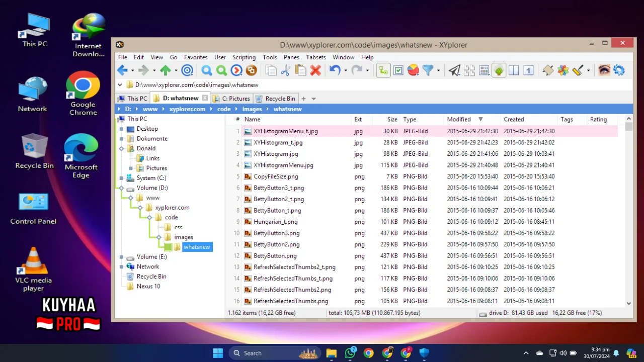Viewport: 644px width, 362px height.
Task: Open Forward arrow history dropdown
Action: click(154, 71)
